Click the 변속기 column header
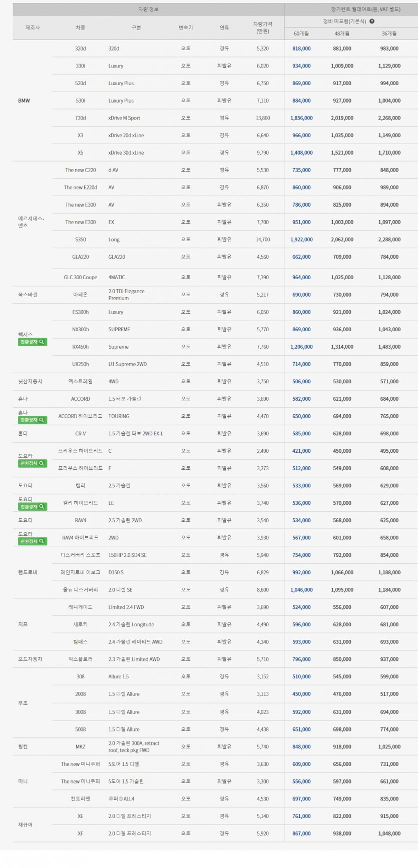418x868 pixels. pyautogui.click(x=186, y=28)
